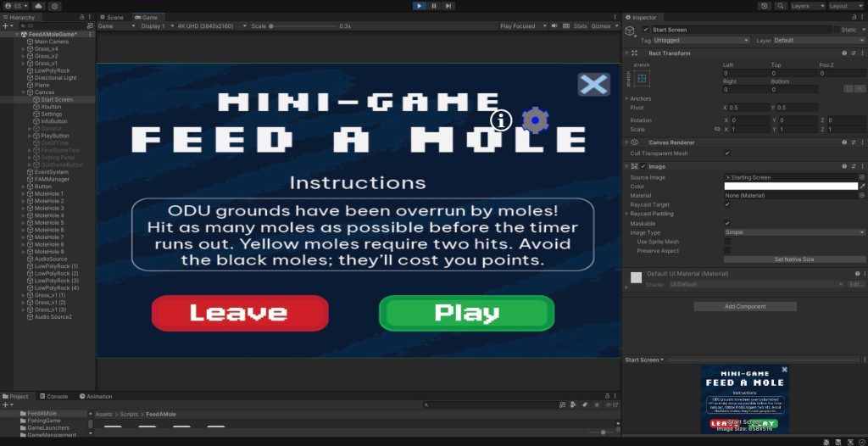Open the Layer Default dropdown
The image size is (868, 446).
point(819,41)
